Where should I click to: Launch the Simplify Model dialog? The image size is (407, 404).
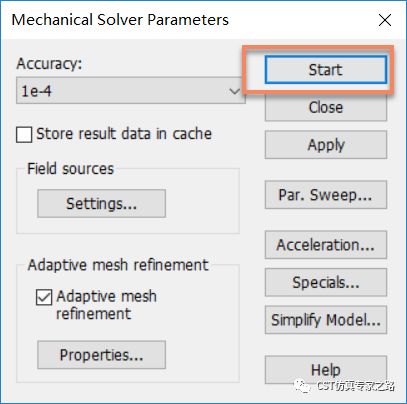(326, 320)
